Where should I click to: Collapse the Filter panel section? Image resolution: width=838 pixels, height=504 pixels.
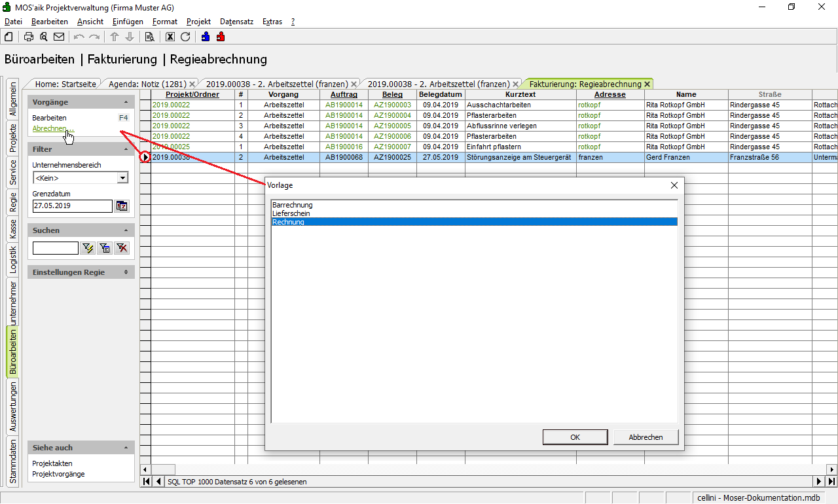pos(126,149)
